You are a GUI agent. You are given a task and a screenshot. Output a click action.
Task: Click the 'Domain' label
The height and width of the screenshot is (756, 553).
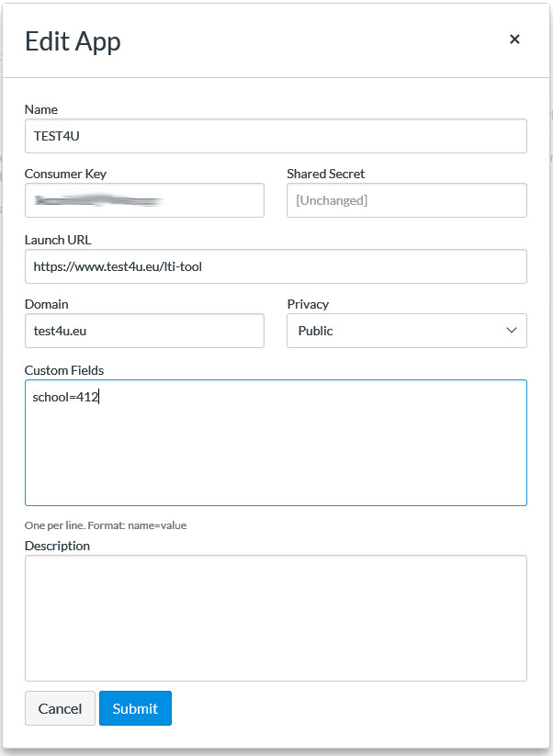tap(46, 304)
